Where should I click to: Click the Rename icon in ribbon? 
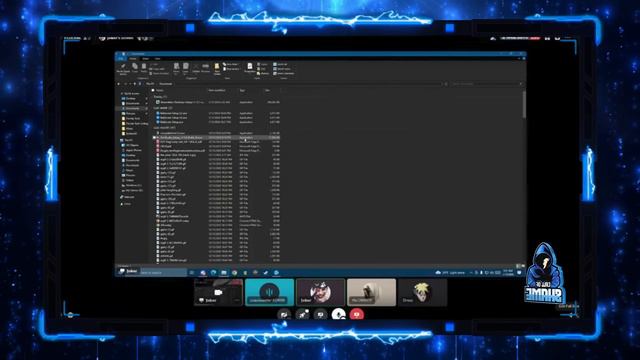click(205, 68)
